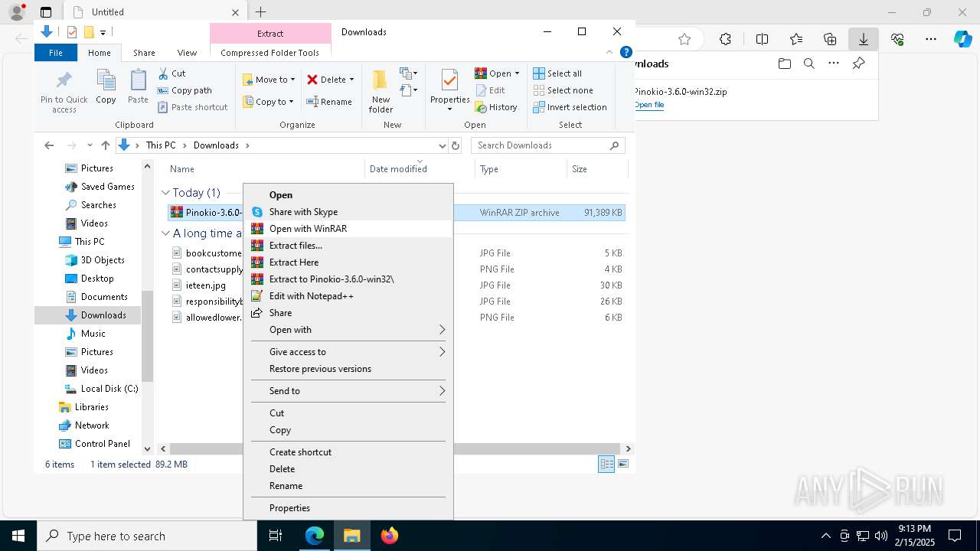Search downloads magnifier in Edge panel
Viewport: 980px width, 551px height.
(808, 64)
